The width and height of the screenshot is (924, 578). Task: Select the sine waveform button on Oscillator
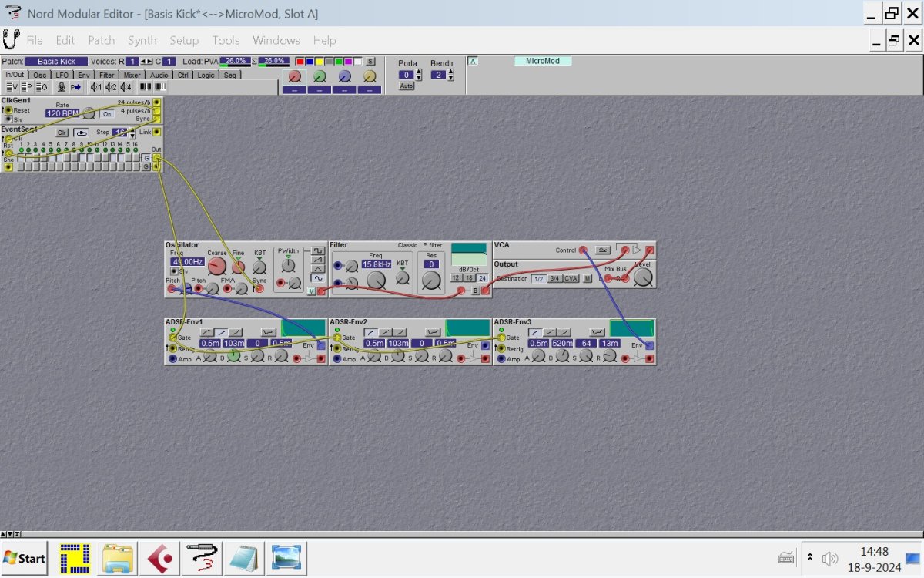[318, 278]
